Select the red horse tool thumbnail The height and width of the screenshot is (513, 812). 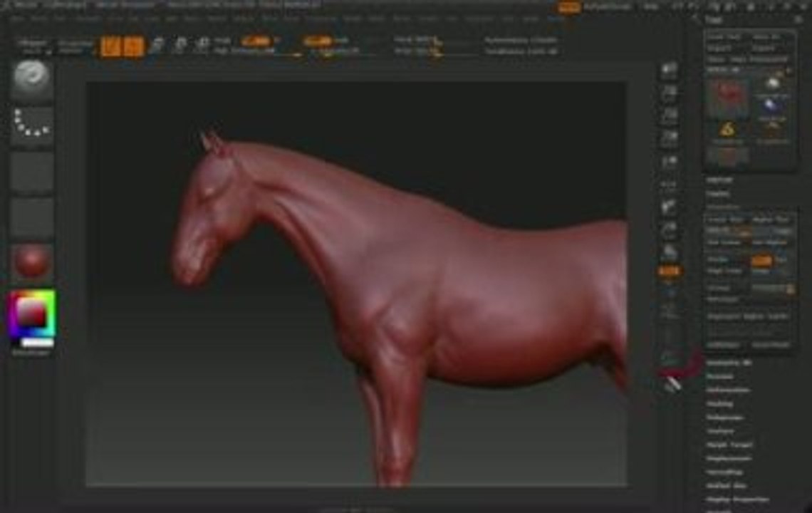pyautogui.click(x=729, y=96)
